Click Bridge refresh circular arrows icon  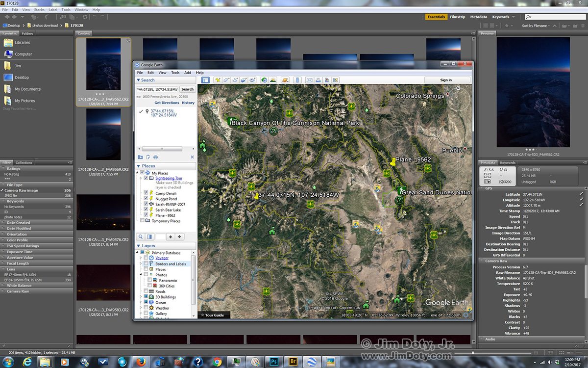coord(85,17)
